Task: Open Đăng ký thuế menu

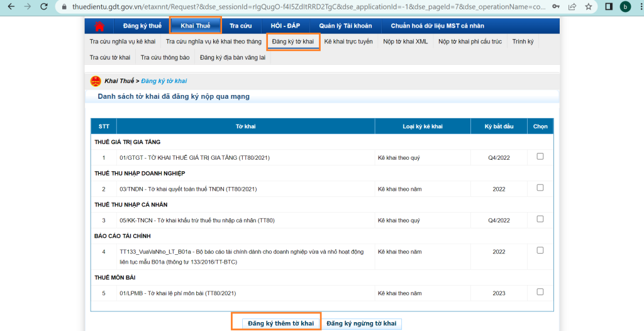Action: (x=142, y=26)
